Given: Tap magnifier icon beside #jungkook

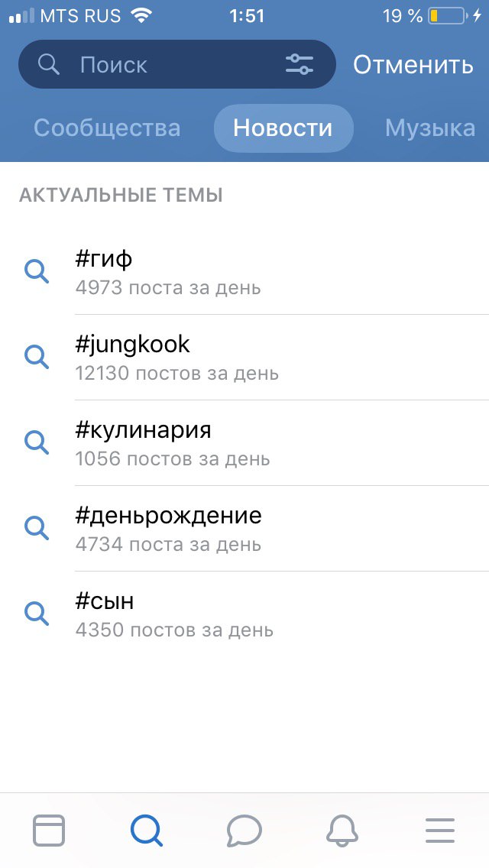Looking at the screenshot, I should 37,357.
